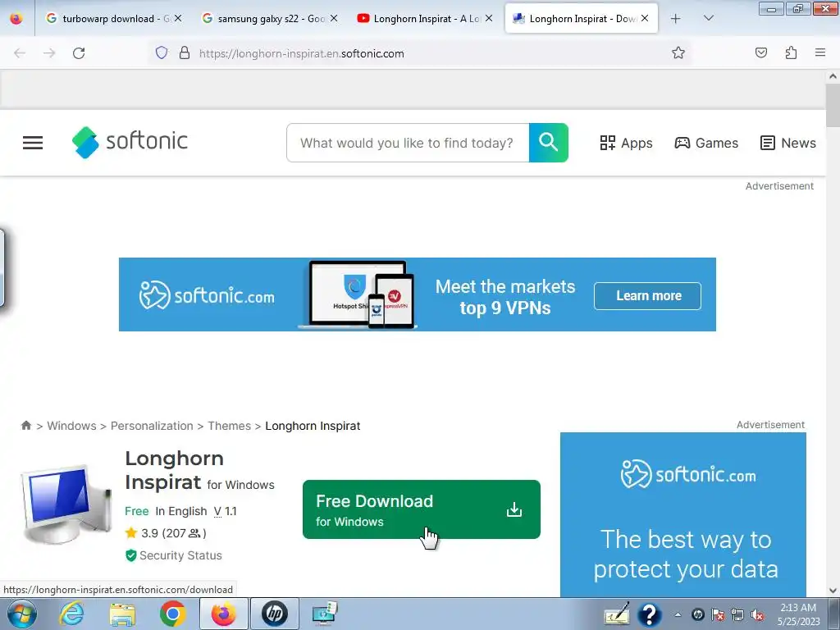This screenshot has width=840, height=630.
Task: Click page scrollbar down arrow
Action: click(x=833, y=591)
